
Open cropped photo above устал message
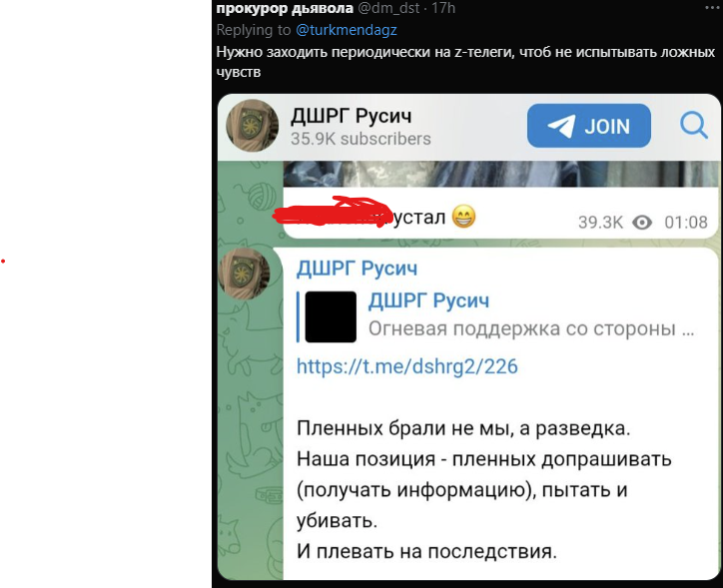pos(501,174)
